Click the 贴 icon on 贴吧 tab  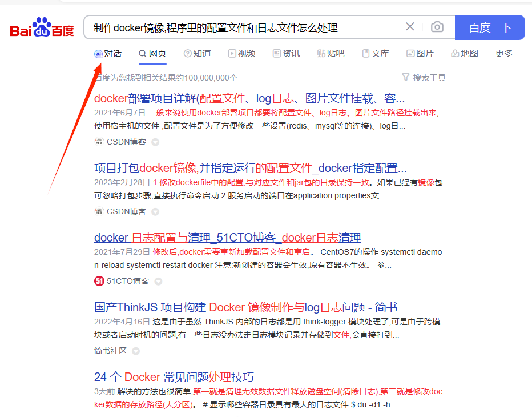point(321,54)
